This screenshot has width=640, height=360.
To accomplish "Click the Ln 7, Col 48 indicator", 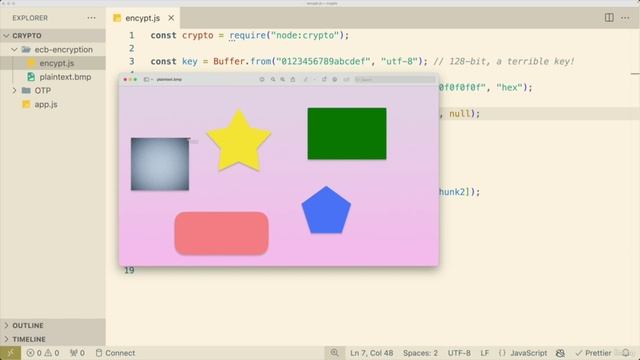I will 371,353.
